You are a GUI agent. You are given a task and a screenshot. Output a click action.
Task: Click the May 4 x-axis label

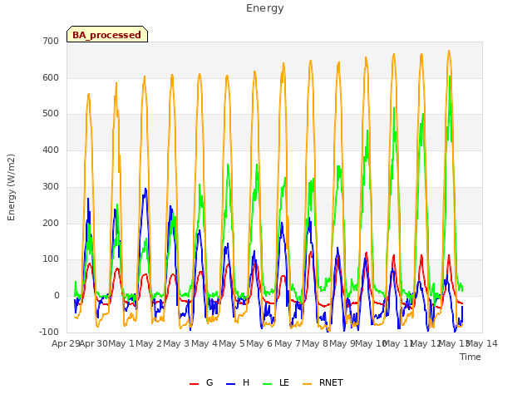coord(204,343)
